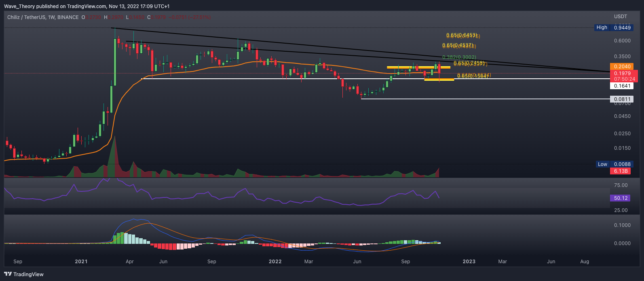The height and width of the screenshot is (281, 644).
Task: Click the low value L0.1450
Action: point(135,17)
